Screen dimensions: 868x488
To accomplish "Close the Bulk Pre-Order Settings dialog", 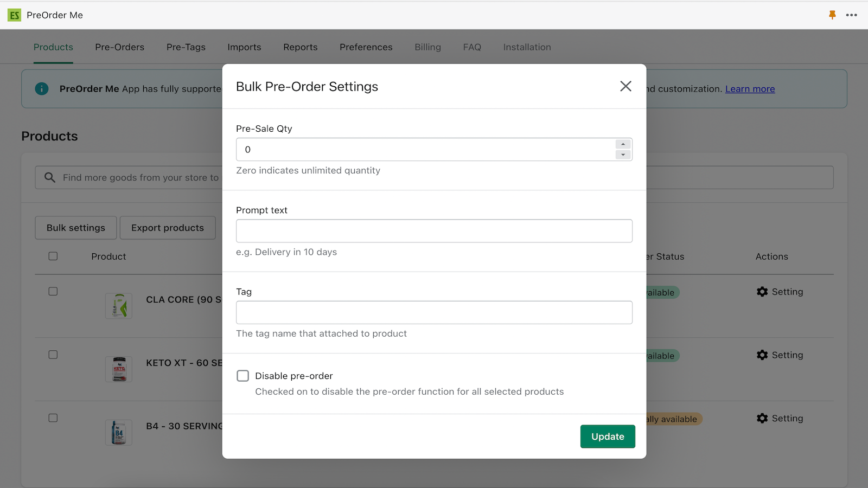I will coord(626,86).
